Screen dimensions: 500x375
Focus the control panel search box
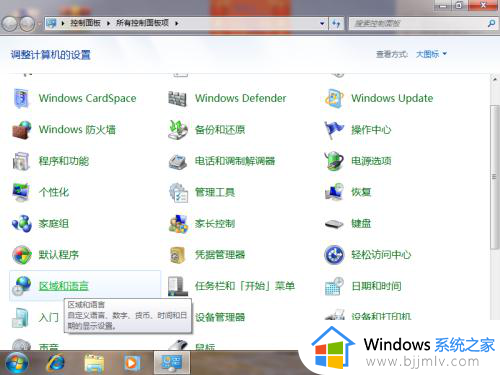point(417,24)
